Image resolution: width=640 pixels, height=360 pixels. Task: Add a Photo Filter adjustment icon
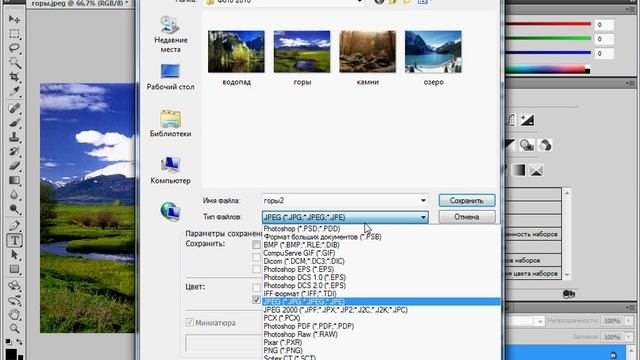(527, 145)
